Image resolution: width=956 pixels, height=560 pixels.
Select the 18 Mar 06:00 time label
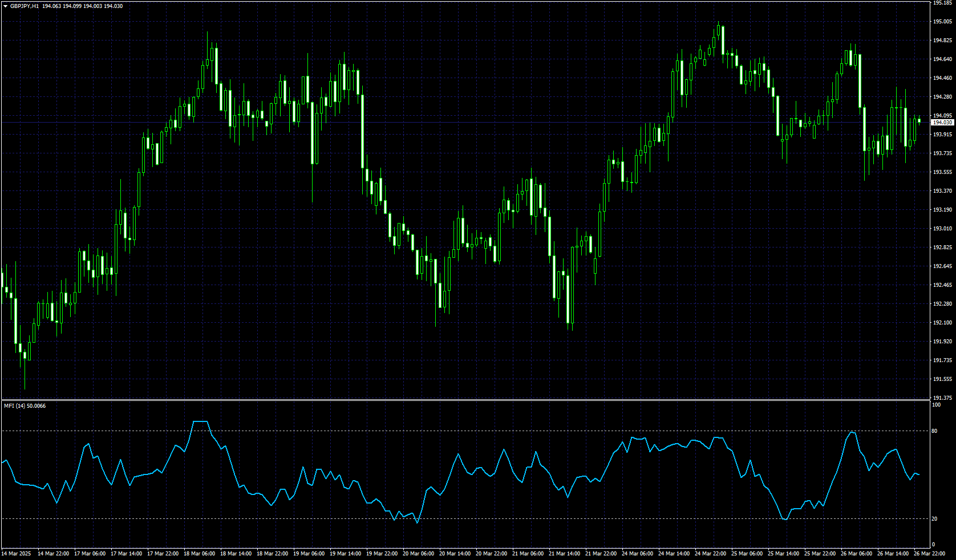click(199, 554)
